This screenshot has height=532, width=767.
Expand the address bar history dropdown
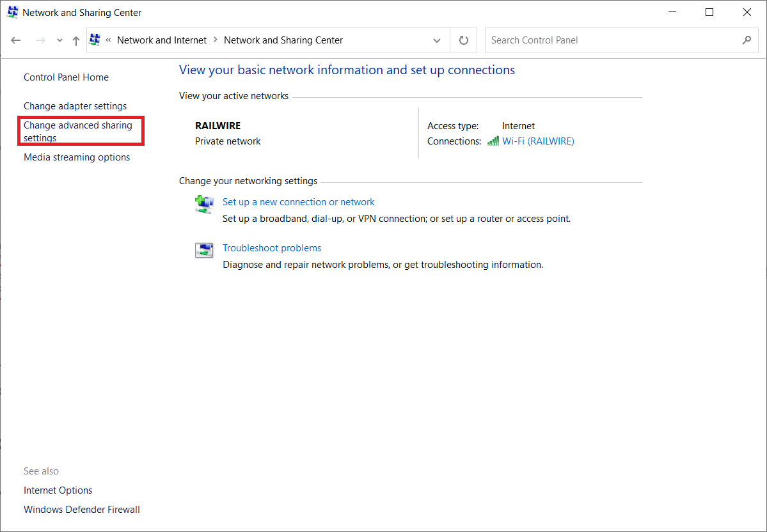437,40
